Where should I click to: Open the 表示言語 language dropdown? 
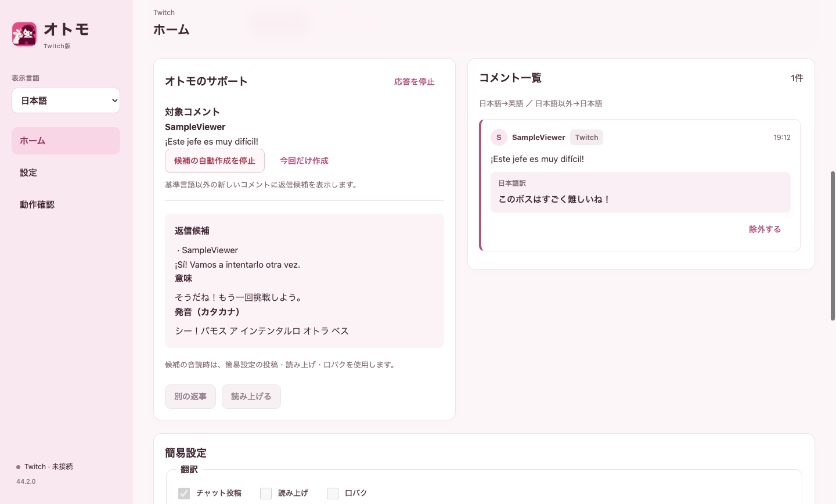click(x=66, y=100)
